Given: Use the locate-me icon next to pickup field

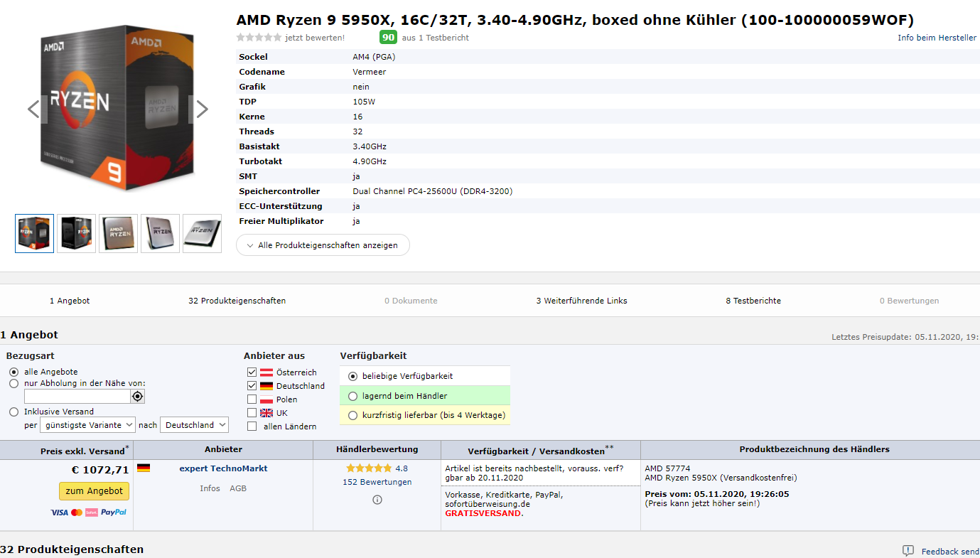Looking at the screenshot, I should coord(138,397).
